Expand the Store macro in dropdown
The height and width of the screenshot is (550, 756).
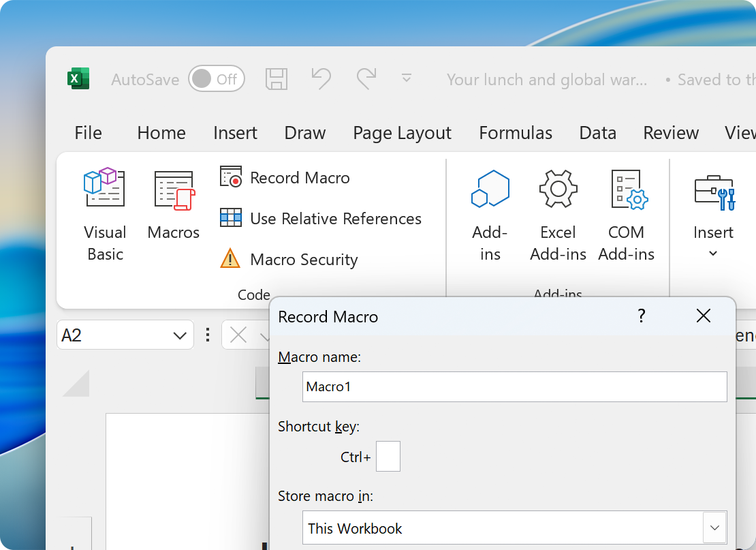[x=714, y=528]
